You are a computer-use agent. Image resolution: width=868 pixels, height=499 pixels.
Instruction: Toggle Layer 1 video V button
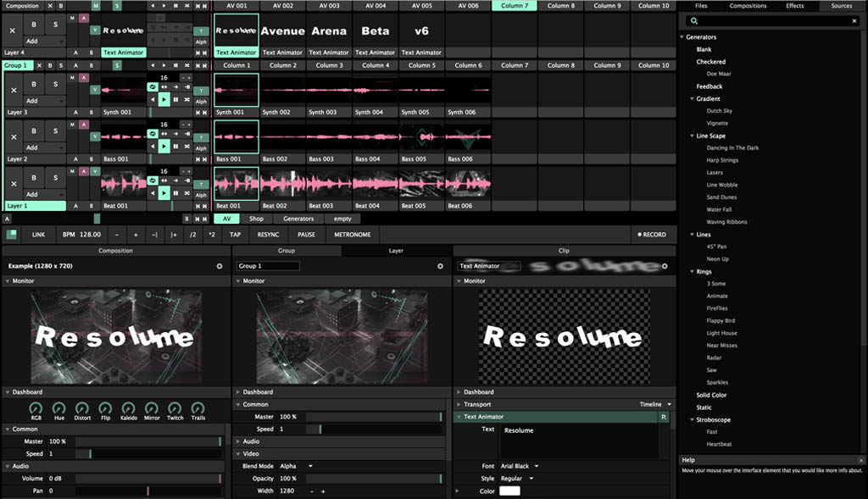point(95,171)
